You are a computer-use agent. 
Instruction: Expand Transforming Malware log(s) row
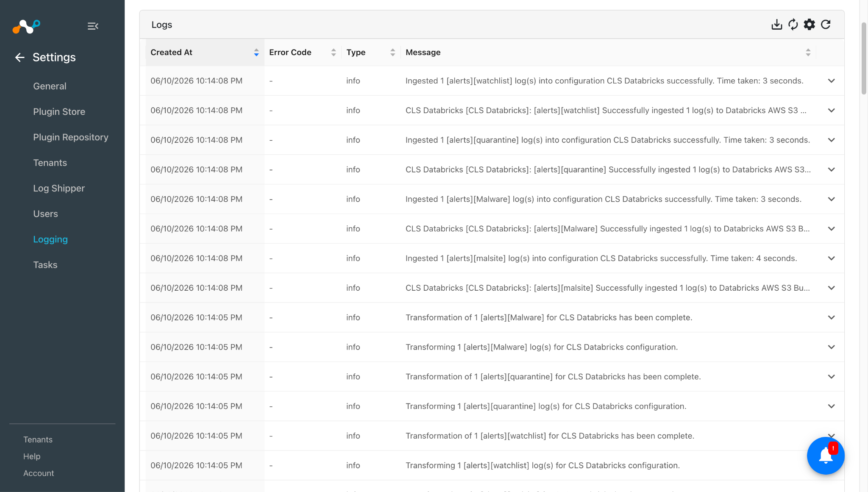831,347
